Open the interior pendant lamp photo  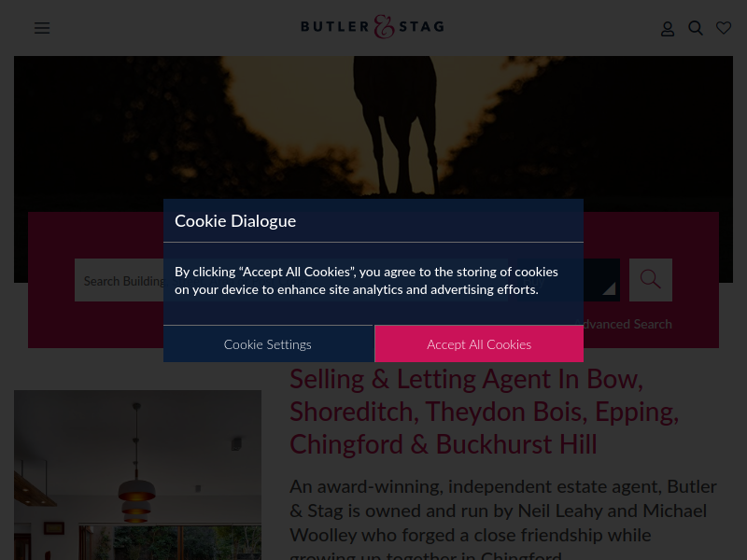(x=137, y=475)
